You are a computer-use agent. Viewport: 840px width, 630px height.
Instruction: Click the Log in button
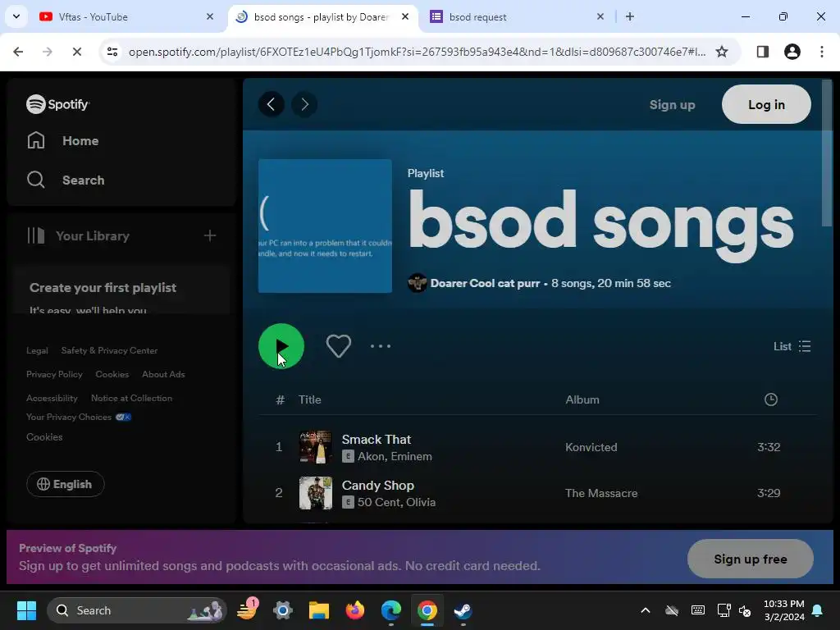pyautogui.click(x=766, y=104)
